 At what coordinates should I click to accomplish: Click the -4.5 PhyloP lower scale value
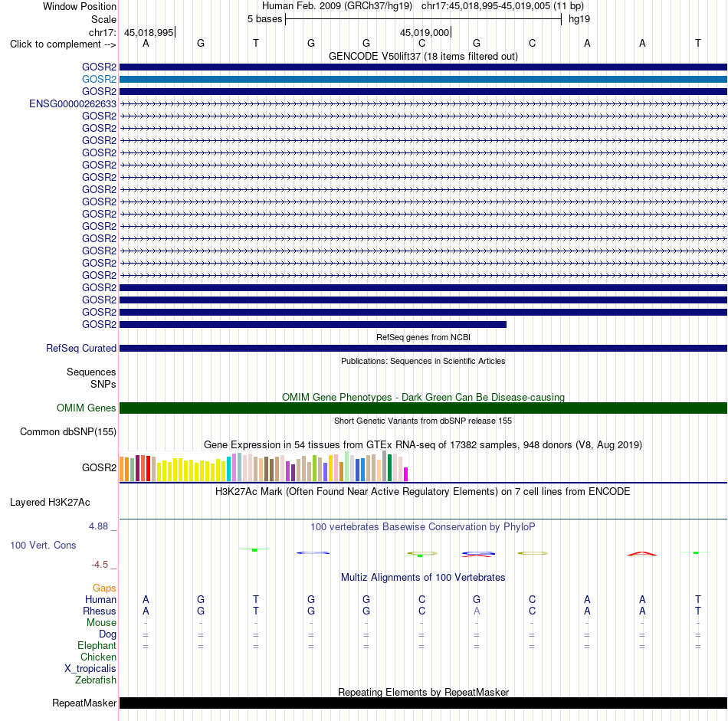pos(100,565)
